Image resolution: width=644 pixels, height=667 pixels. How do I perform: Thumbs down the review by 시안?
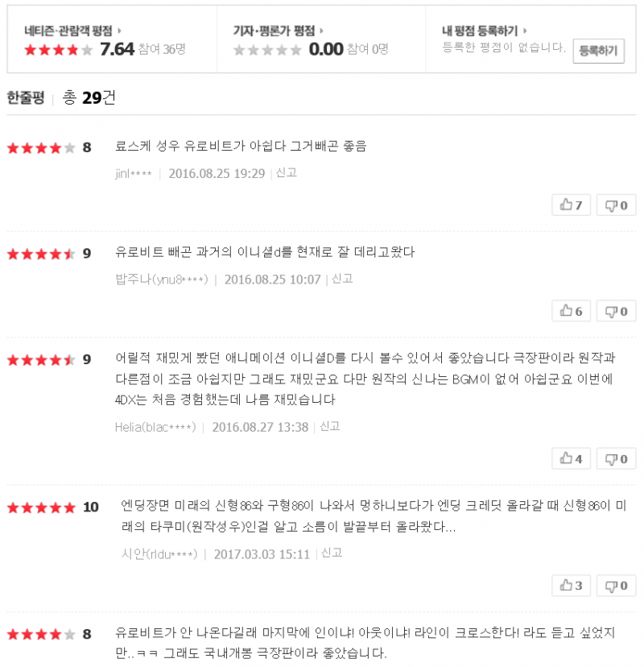pos(616,586)
